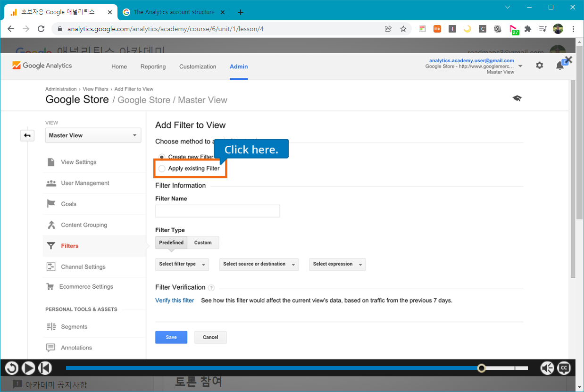
Task: Share this page from address bar
Action: [388, 29]
